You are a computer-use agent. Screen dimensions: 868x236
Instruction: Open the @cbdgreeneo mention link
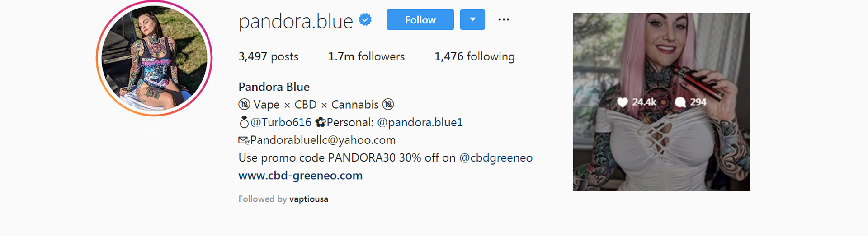496,158
